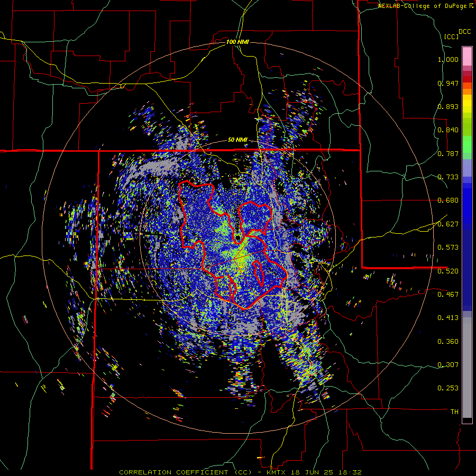
Task: Pick the bright green color bar segment
Action: click(x=467, y=144)
